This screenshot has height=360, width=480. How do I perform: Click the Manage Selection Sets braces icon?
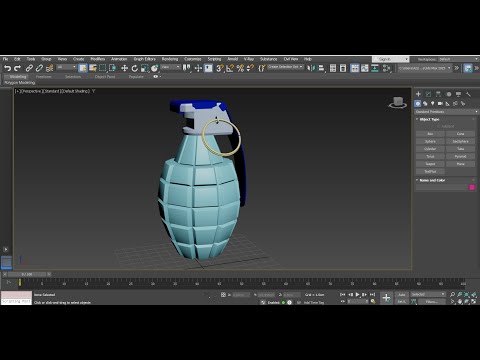[x=262, y=68]
